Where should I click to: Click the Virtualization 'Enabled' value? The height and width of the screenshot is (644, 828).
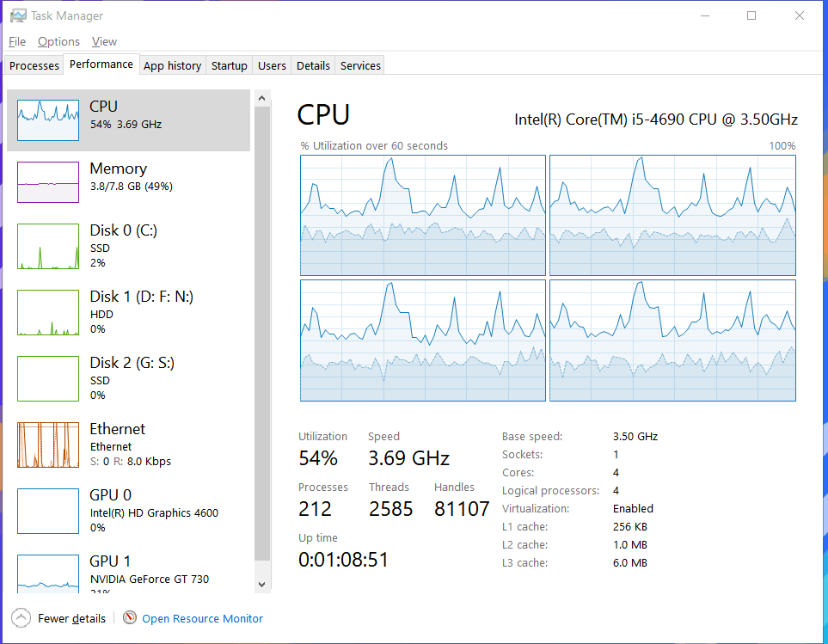(x=633, y=508)
